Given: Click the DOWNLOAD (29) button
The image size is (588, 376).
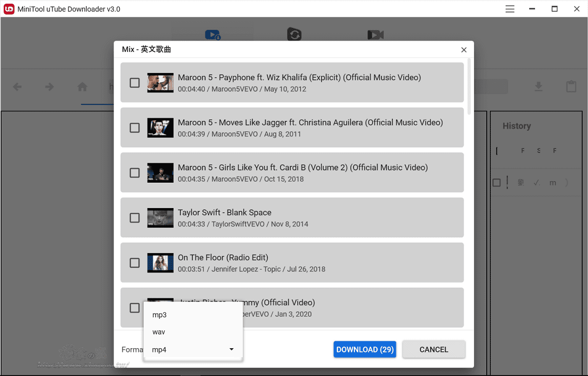Looking at the screenshot, I should pyautogui.click(x=365, y=349).
